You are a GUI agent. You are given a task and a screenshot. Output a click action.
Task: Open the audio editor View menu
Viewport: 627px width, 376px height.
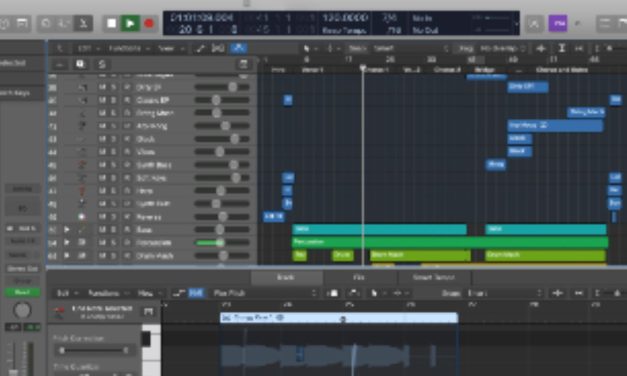coord(149,293)
